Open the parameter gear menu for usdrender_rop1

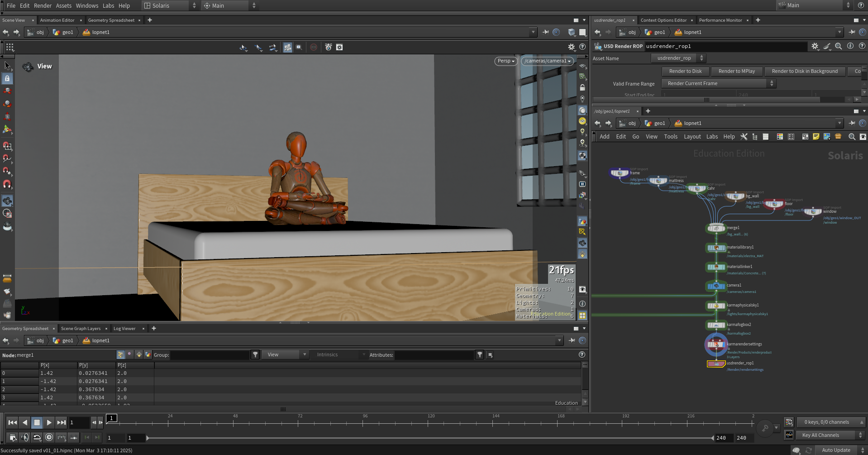point(815,46)
